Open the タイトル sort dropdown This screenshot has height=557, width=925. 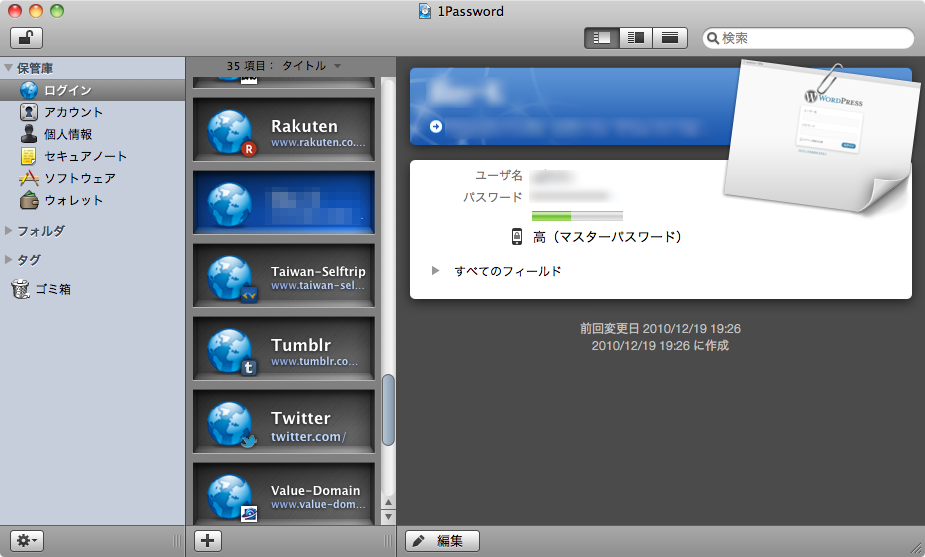pyautogui.click(x=311, y=65)
